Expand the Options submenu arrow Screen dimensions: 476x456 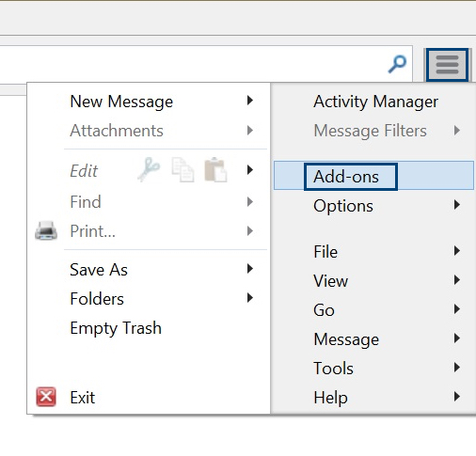457,205
